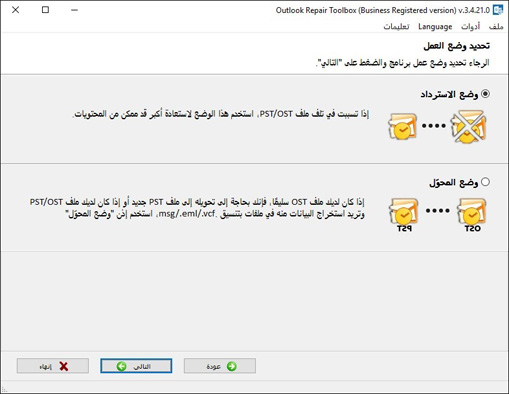
Task: Click the red X icon on Exit button
Action: tap(64, 366)
